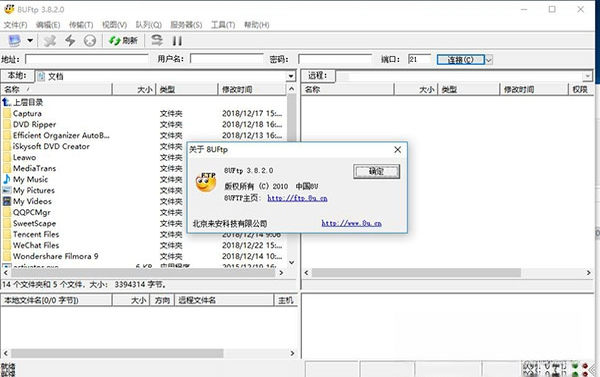Image resolution: width=600 pixels, height=377 pixels.
Task: Open the 帮助(H) menu
Action: pos(256,24)
